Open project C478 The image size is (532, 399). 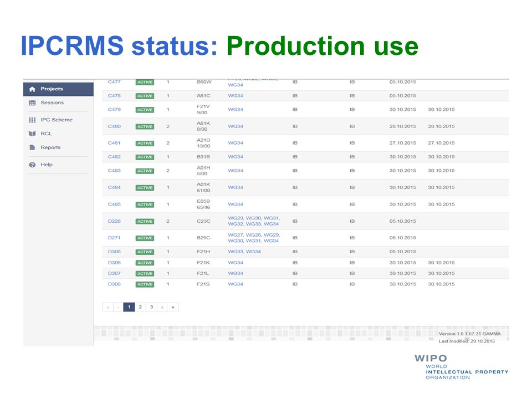[114, 96]
